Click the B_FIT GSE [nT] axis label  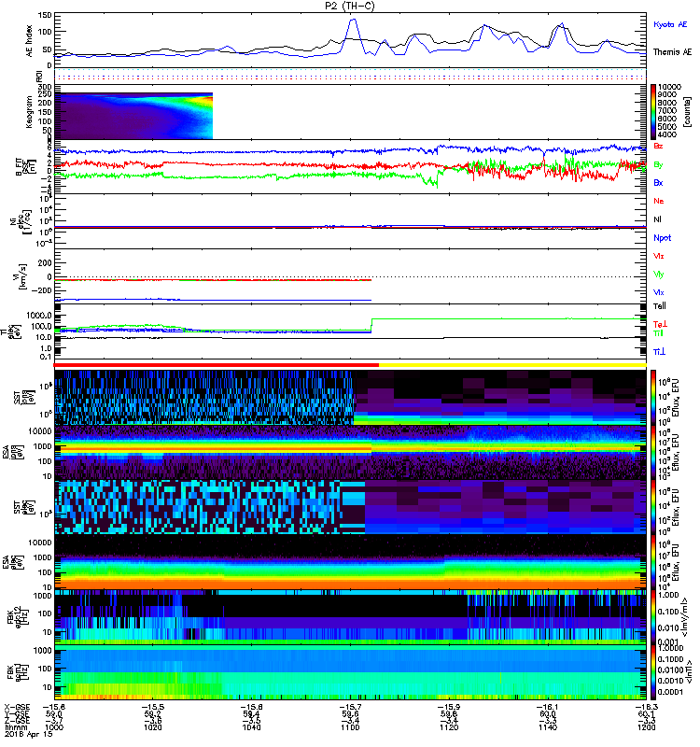coord(26,167)
